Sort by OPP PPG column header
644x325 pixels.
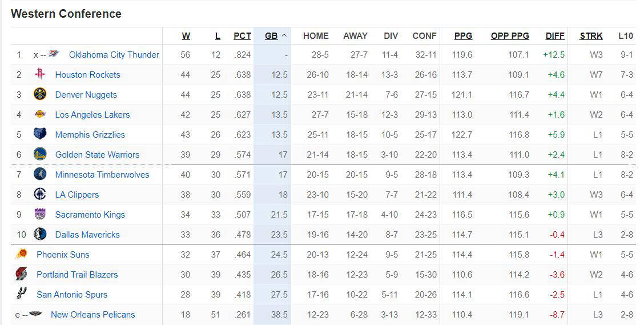click(x=510, y=36)
